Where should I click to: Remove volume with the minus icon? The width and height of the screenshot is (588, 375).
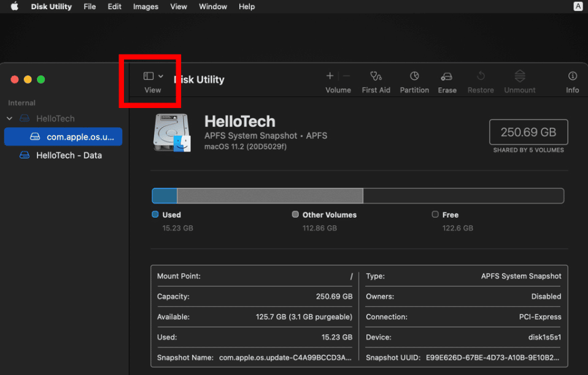click(x=347, y=76)
